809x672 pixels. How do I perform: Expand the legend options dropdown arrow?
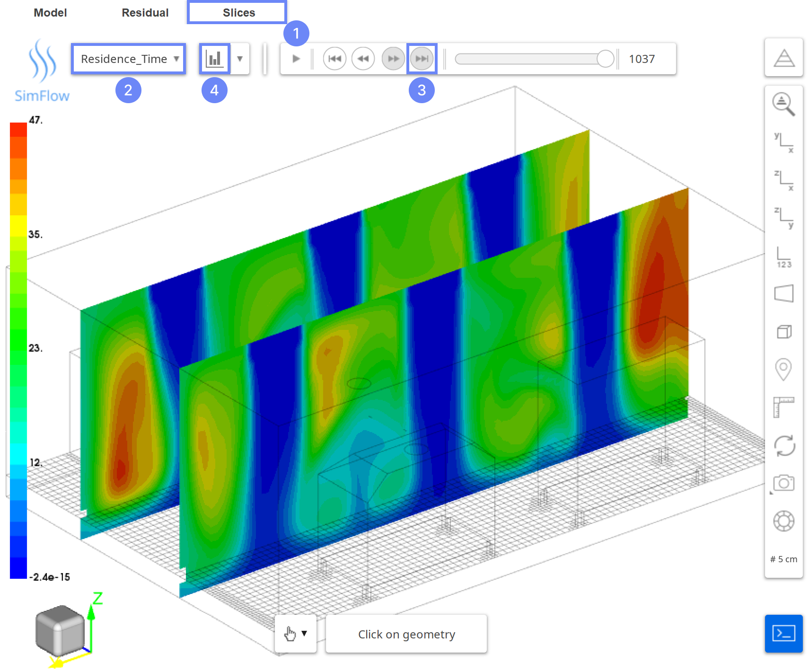(240, 59)
